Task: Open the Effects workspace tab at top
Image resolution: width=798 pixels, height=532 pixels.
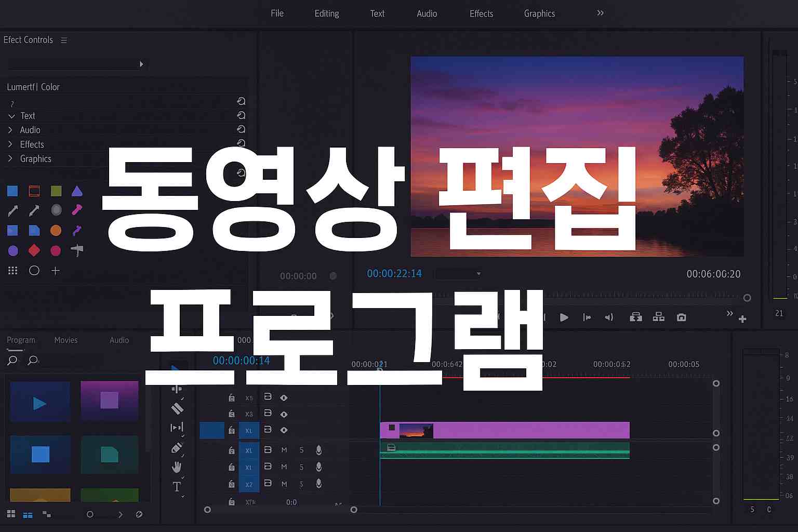Action: [x=481, y=14]
